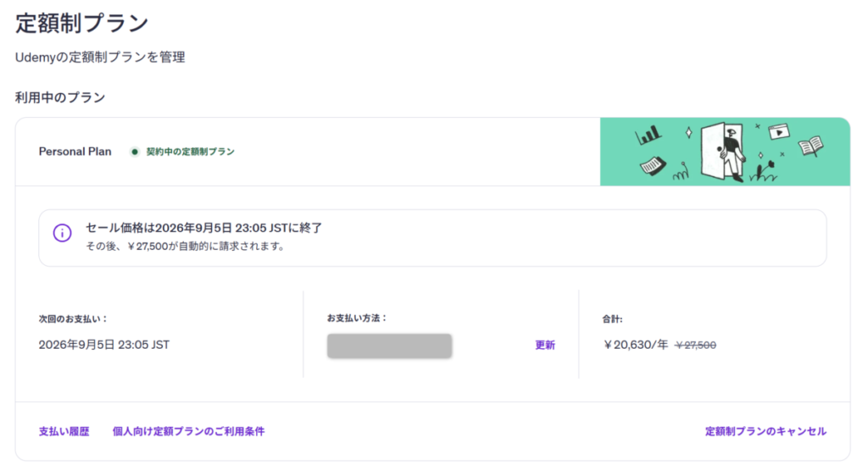Screen dimensions: 868x476
Task: Click the 契約中の定額制プラン status badge
Action: click(190, 152)
